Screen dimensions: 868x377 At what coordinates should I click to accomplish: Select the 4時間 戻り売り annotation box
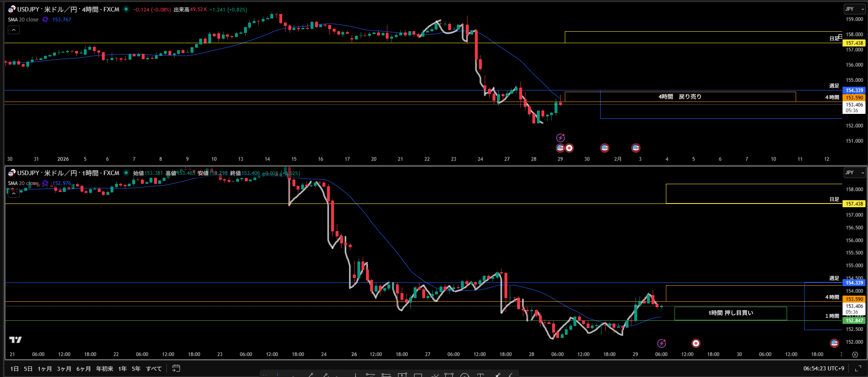pos(680,97)
